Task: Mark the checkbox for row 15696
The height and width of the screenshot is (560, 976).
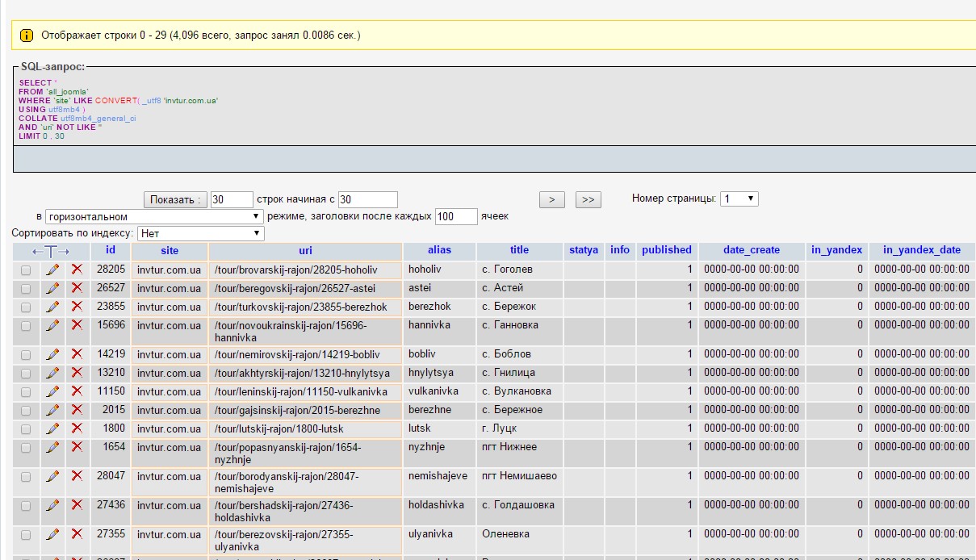Action: tap(26, 326)
